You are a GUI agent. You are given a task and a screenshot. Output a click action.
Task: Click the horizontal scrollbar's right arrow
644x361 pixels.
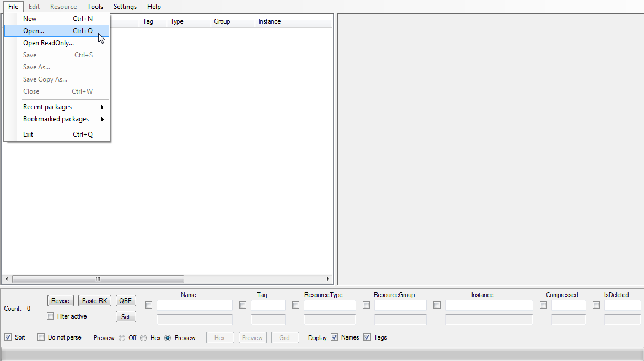pyautogui.click(x=328, y=279)
